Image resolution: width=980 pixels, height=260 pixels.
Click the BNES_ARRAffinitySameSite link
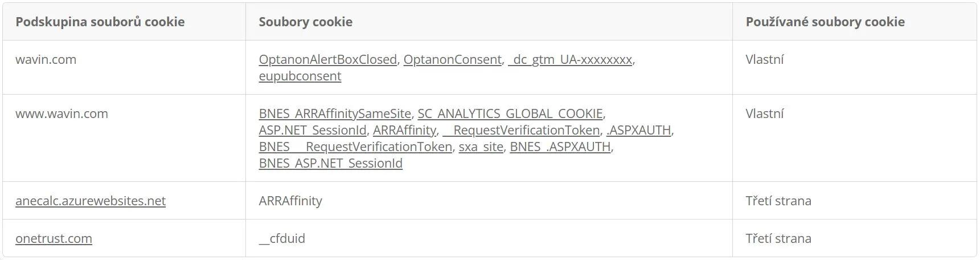(335, 113)
